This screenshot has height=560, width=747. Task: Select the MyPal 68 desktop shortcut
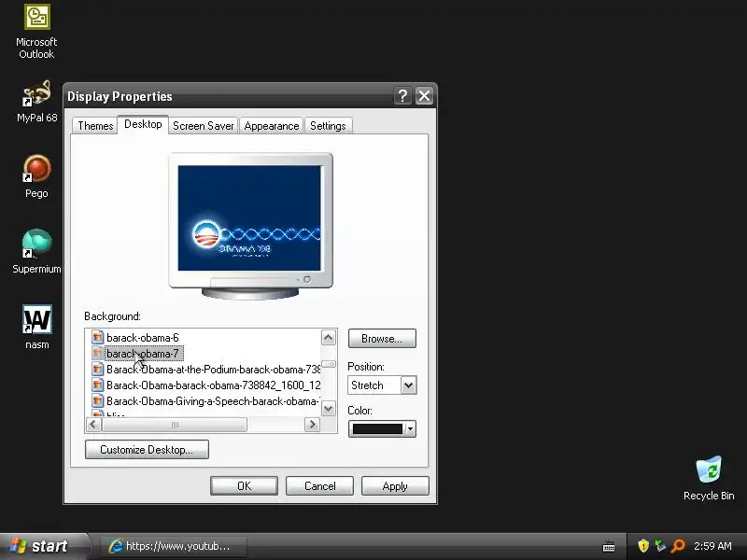pyautogui.click(x=36, y=101)
